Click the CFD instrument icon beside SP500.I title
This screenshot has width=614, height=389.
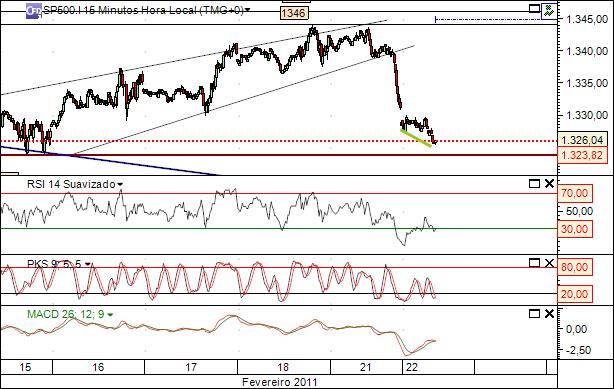pyautogui.click(x=34, y=11)
